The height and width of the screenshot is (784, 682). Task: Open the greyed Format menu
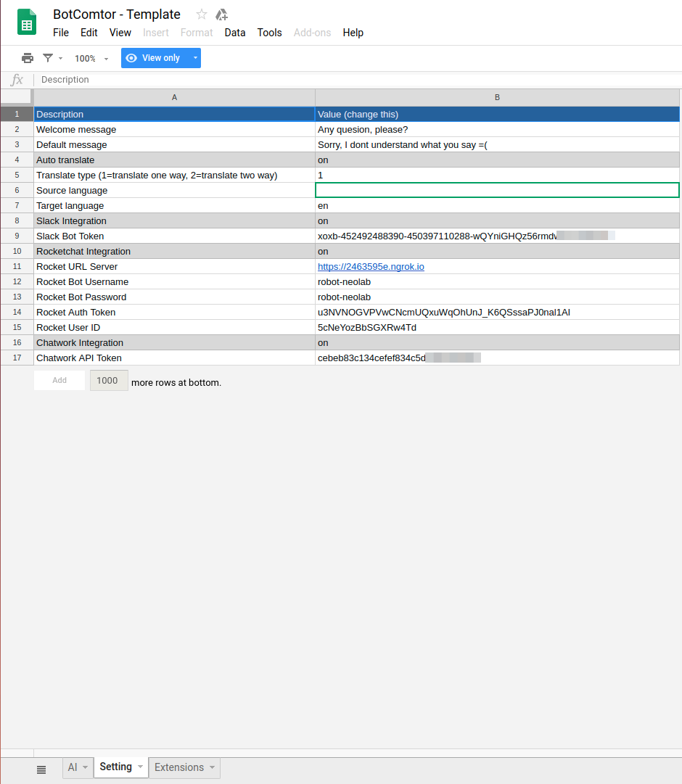196,33
